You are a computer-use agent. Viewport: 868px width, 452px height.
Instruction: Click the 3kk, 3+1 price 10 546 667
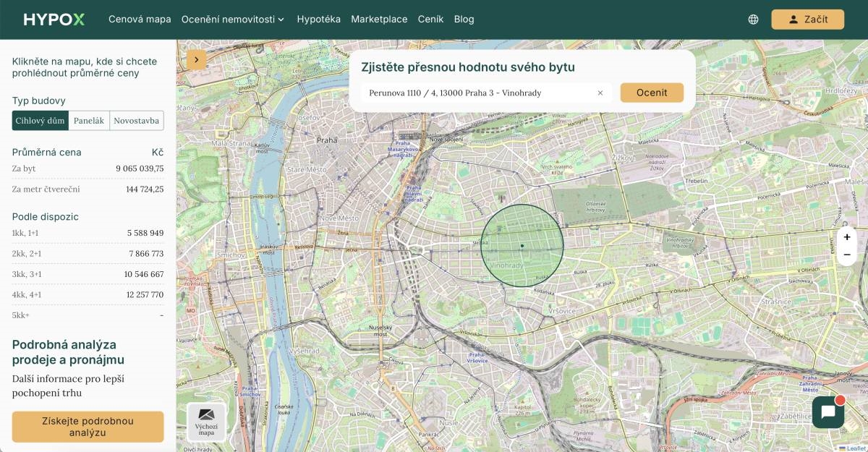point(144,274)
